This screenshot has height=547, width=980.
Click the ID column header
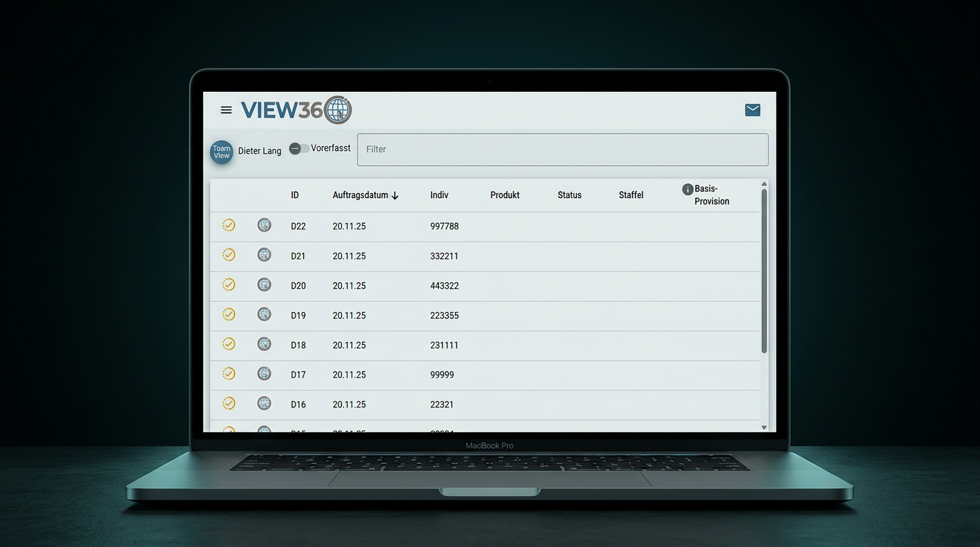pos(295,195)
